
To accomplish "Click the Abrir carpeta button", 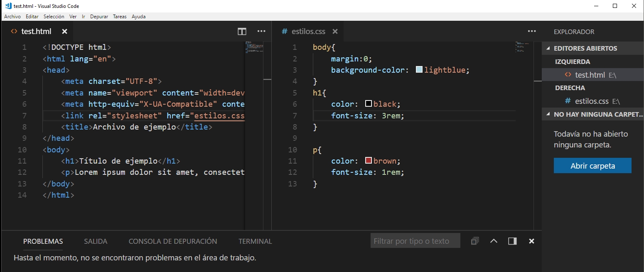I will 592,166.
